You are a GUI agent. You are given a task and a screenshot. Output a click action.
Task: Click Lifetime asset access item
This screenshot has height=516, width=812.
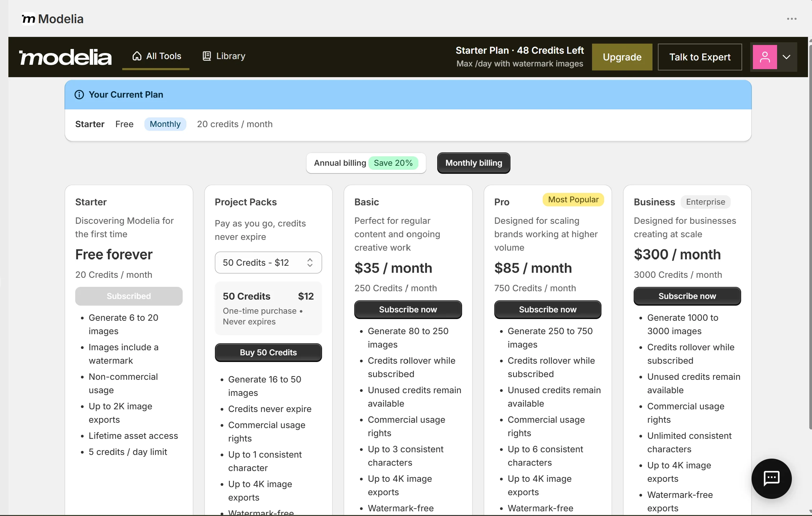click(x=133, y=435)
